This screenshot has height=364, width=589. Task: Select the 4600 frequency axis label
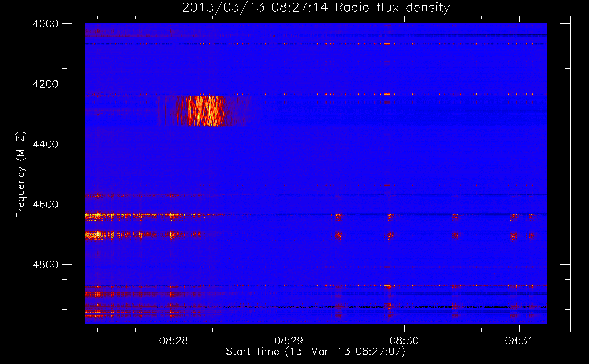tap(46, 204)
